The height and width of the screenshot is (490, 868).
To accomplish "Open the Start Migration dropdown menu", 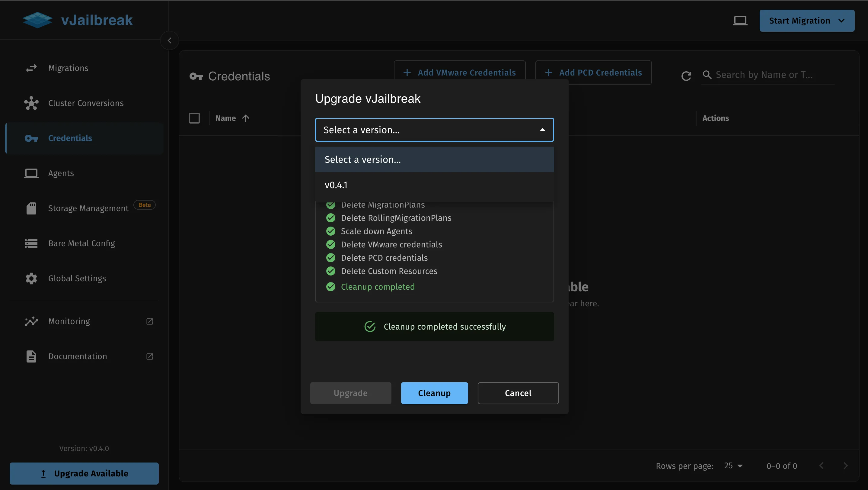I will pyautogui.click(x=841, y=21).
